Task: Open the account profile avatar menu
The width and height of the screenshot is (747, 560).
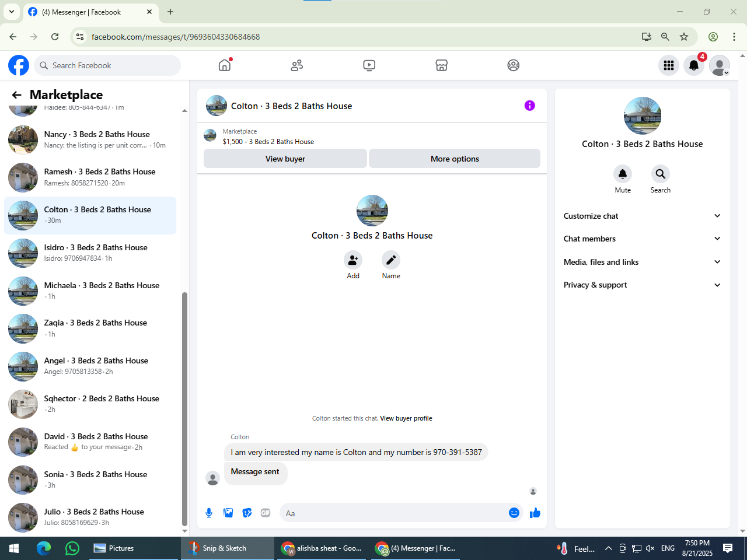Action: pyautogui.click(x=720, y=65)
